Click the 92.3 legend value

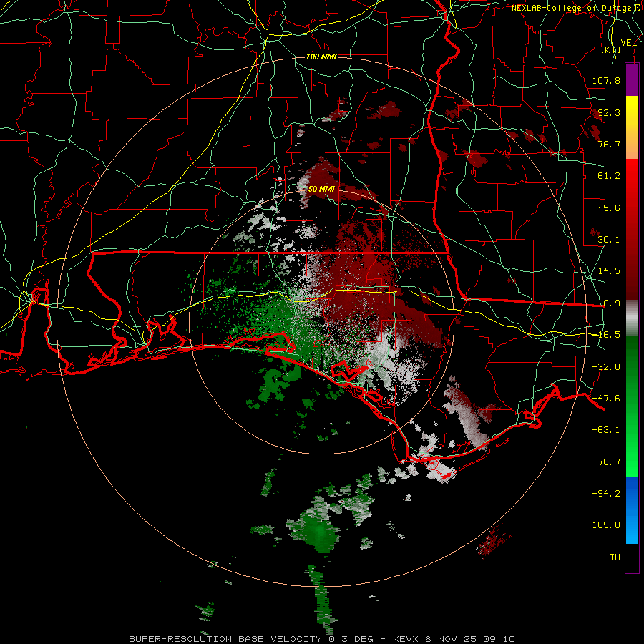[x=609, y=112]
